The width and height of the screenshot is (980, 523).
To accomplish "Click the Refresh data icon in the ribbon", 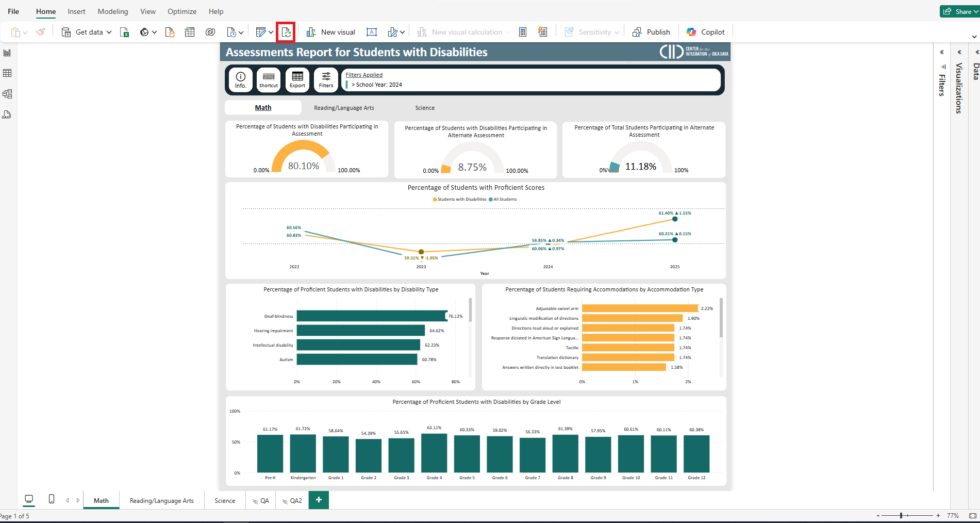I will click(286, 32).
